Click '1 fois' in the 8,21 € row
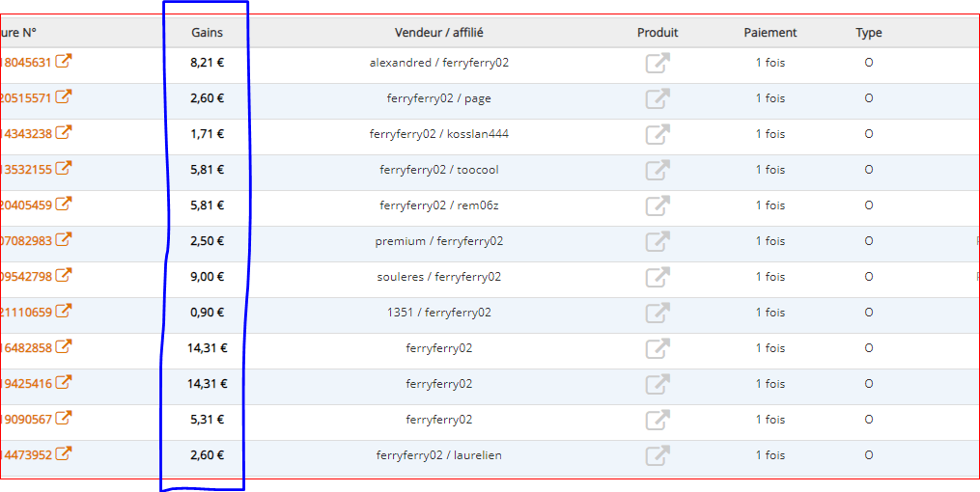The height and width of the screenshot is (492, 980). [x=770, y=63]
